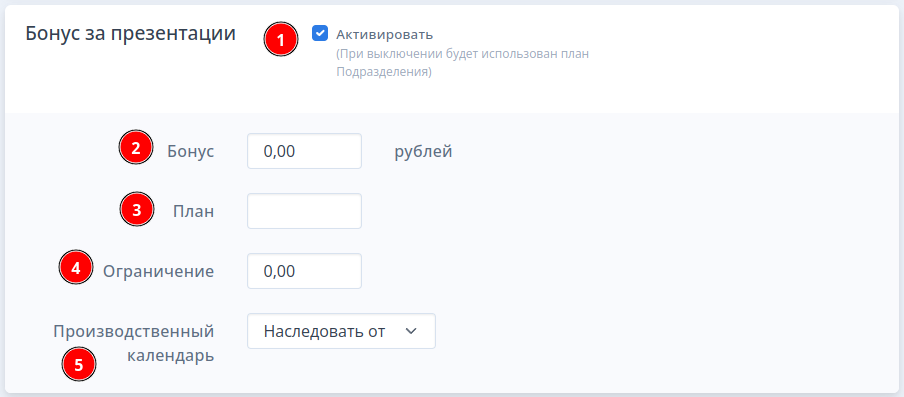Click red annotation badge number 4
904x397 pixels.
pyautogui.click(x=76, y=267)
